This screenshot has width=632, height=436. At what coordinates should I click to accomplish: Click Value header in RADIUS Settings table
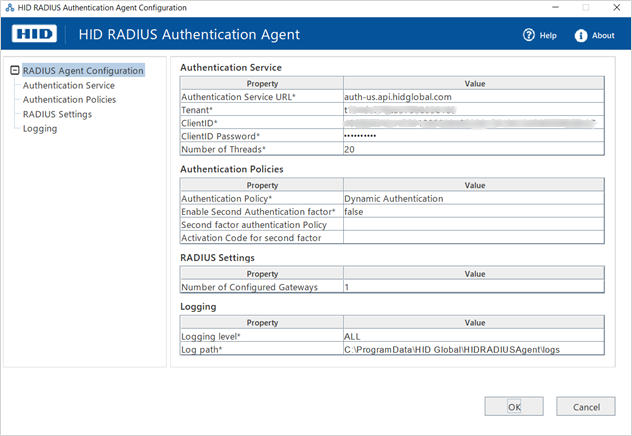coord(474,274)
